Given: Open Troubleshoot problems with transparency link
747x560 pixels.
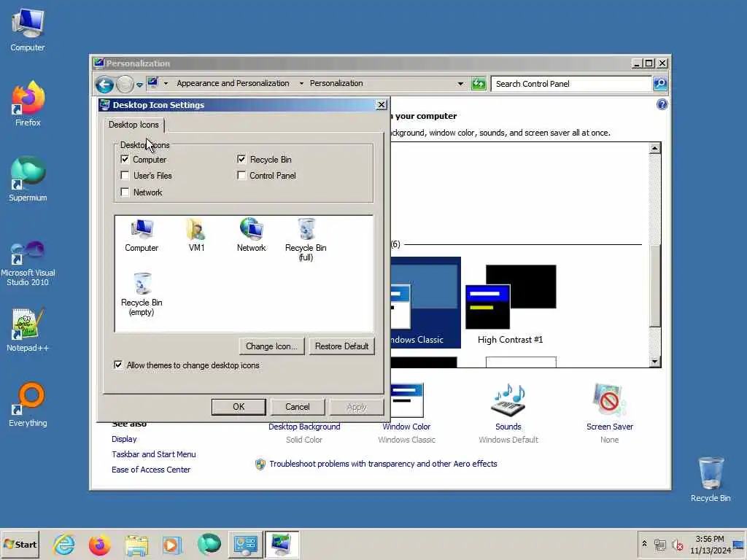Looking at the screenshot, I should coord(383,464).
